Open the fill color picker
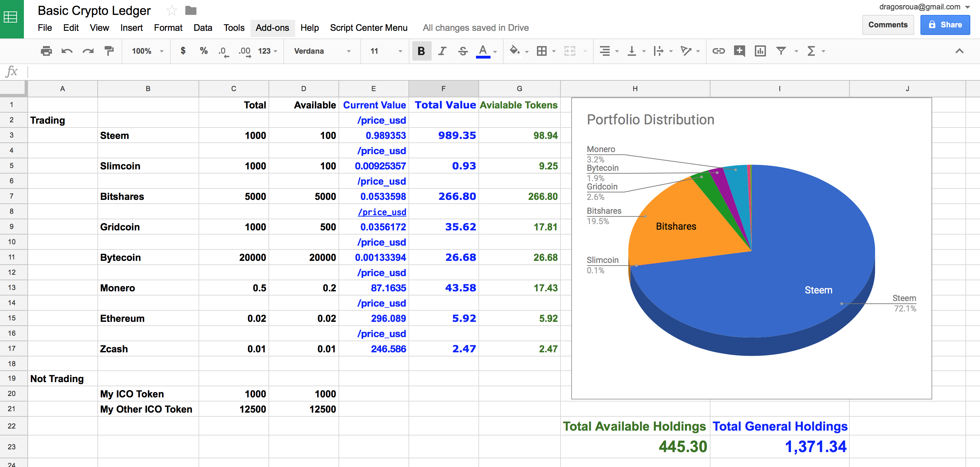 click(514, 51)
